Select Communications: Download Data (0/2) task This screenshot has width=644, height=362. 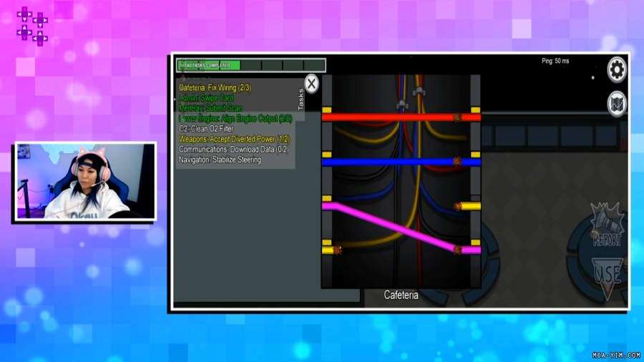coord(234,150)
